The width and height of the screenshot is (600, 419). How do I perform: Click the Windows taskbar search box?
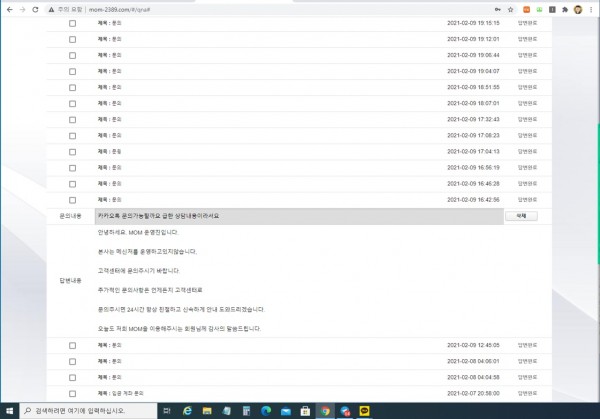coord(88,411)
